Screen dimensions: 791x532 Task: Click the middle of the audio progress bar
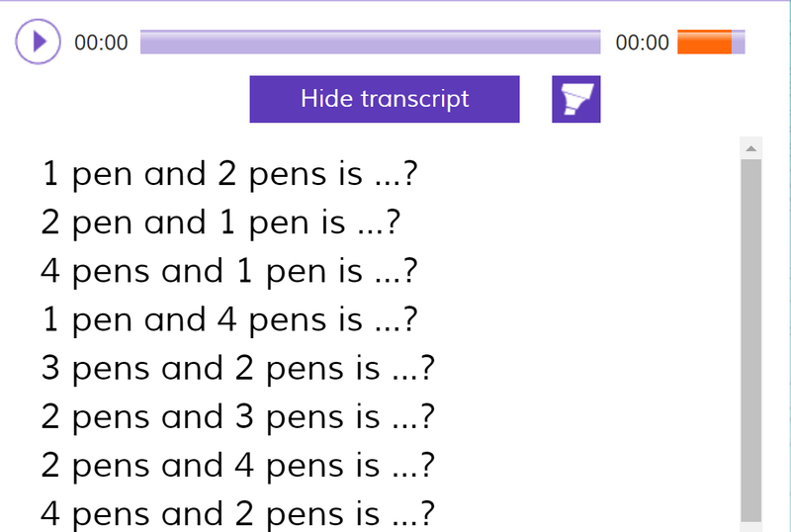tap(371, 43)
